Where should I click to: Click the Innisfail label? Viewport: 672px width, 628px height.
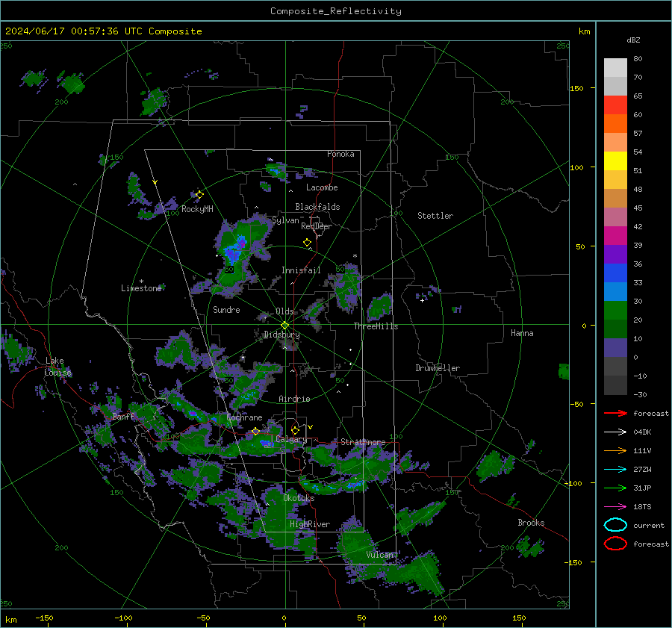click(301, 270)
